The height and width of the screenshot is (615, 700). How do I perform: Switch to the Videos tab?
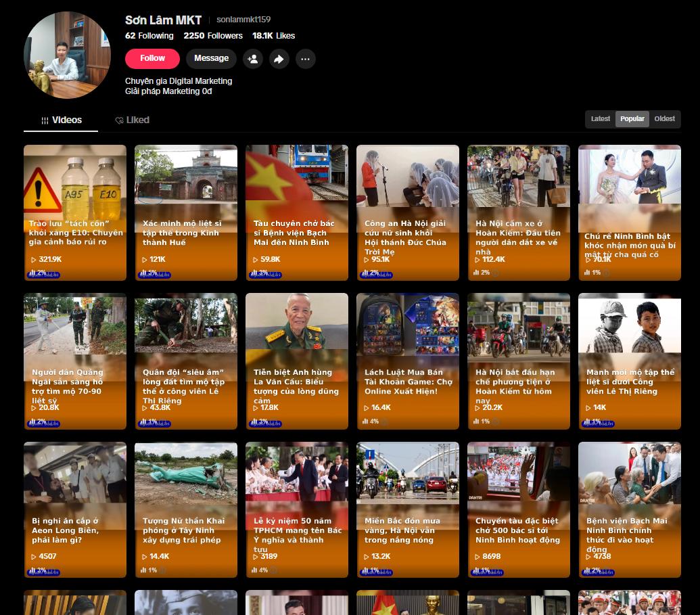[x=61, y=120]
